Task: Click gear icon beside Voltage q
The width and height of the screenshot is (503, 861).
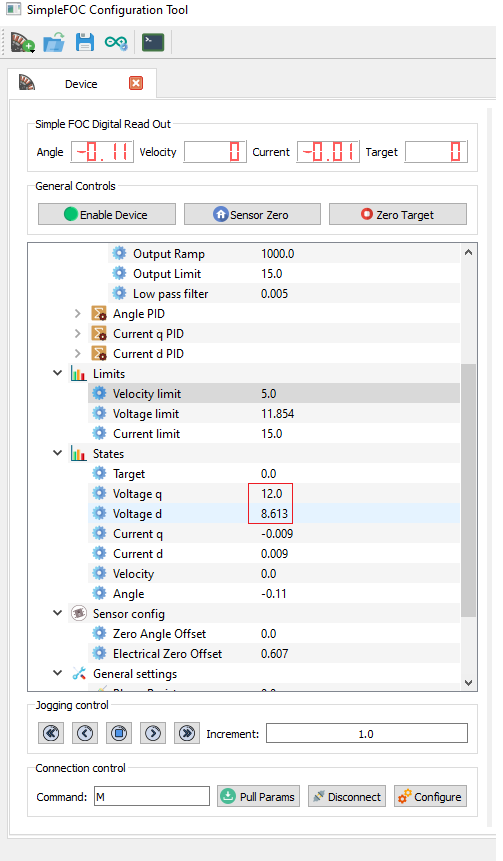Action: click(99, 493)
